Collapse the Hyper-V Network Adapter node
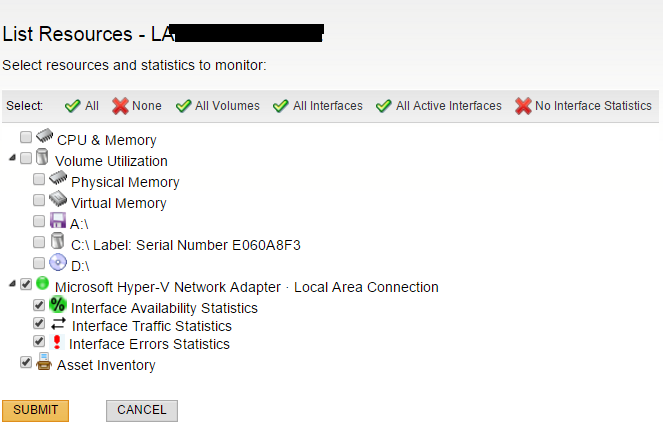Image resolution: width=663 pixels, height=441 pixels. coord(12,285)
